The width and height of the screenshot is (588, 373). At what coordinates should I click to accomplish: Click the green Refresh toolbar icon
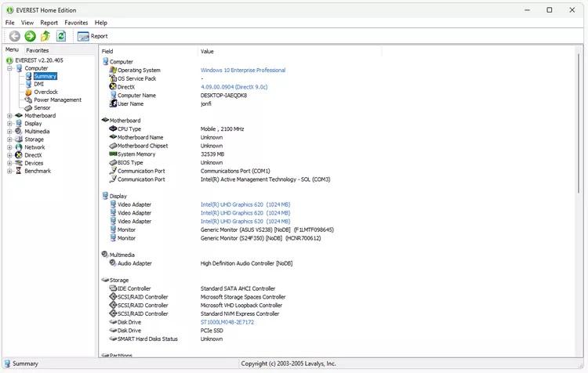[60, 36]
